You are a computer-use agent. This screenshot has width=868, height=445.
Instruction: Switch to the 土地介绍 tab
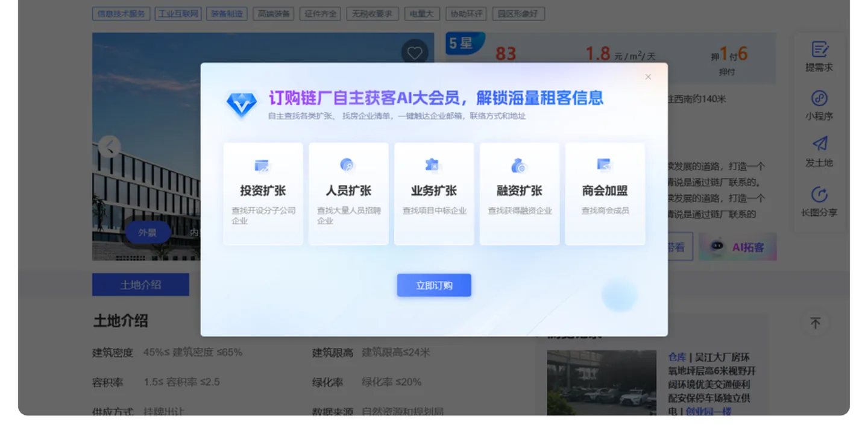[140, 285]
